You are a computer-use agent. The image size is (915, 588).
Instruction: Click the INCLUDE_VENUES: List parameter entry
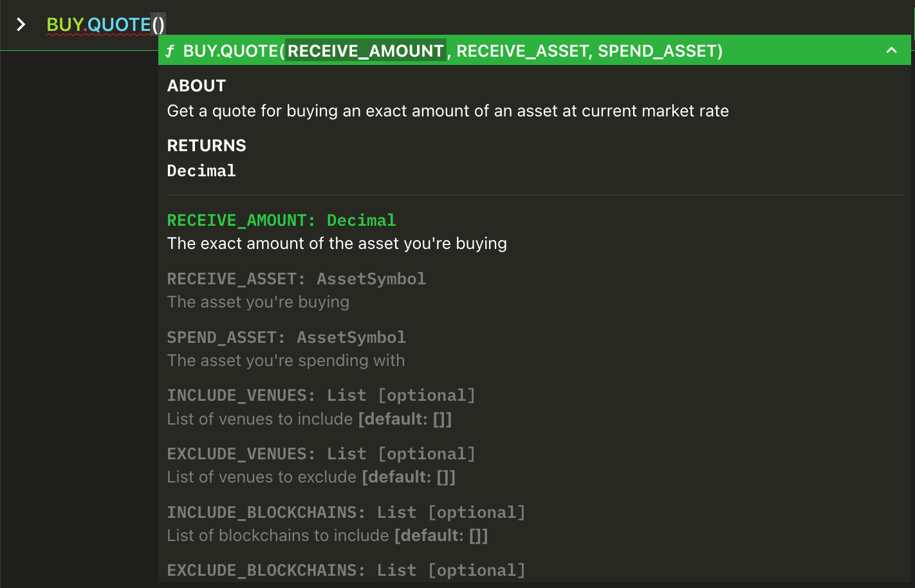click(321, 395)
